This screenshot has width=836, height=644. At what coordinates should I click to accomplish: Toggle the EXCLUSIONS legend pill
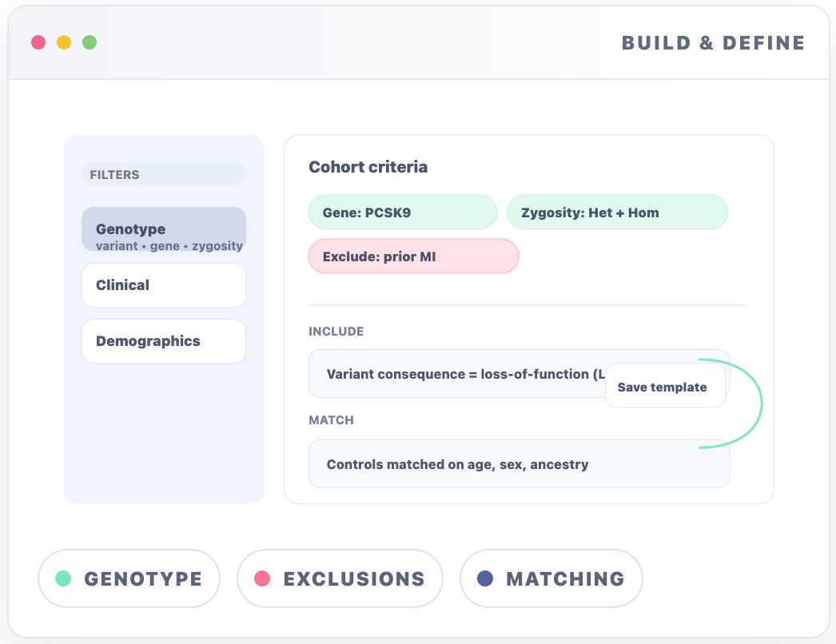click(340, 578)
